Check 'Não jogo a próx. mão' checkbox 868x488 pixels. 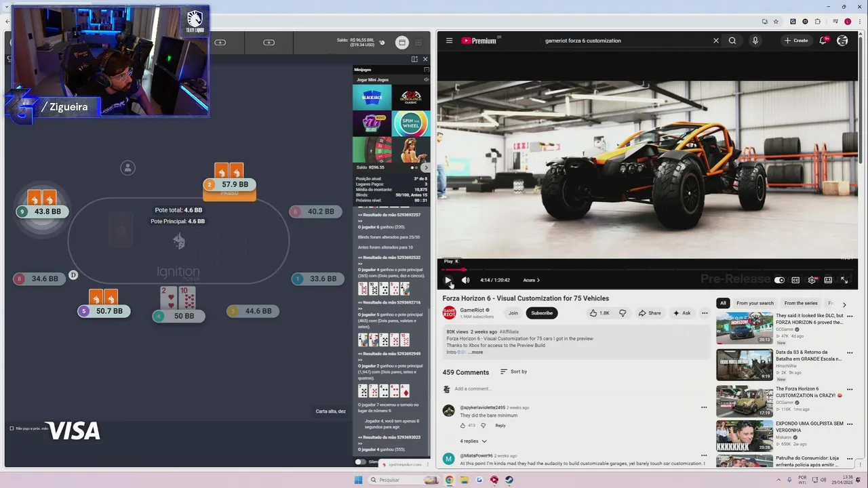click(12, 428)
